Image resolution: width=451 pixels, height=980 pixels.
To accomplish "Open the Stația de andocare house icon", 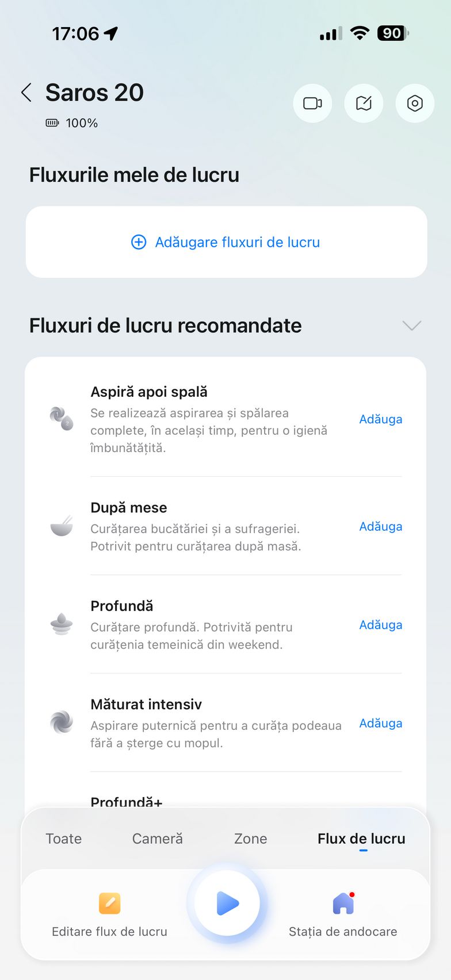I will 343,903.
